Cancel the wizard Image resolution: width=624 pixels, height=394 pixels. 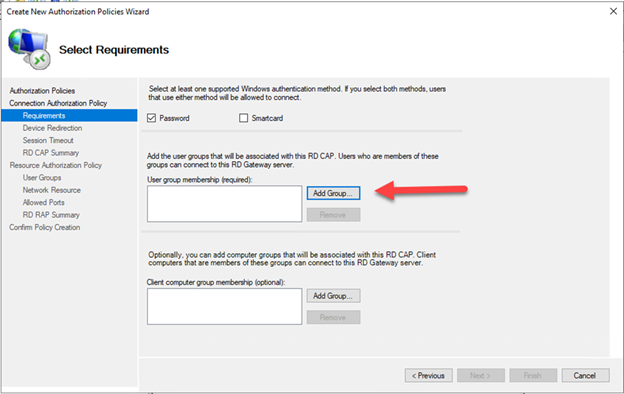coord(585,375)
